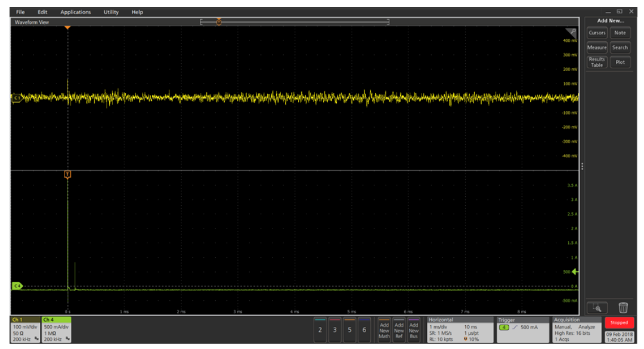Click the zoom box icon above trash

pyautogui.click(x=597, y=307)
